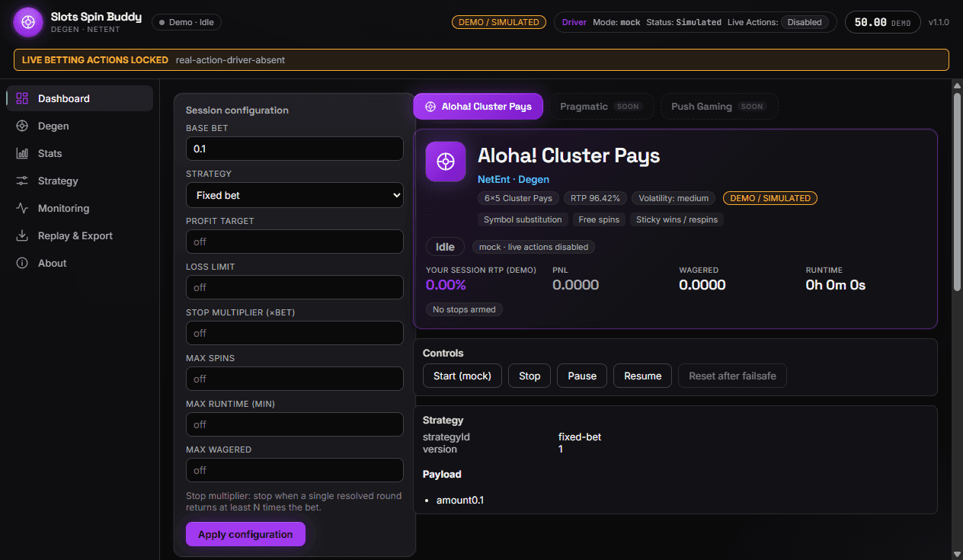The width and height of the screenshot is (963, 560).
Task: Select the Pragmatic SOON tab
Action: (x=602, y=107)
